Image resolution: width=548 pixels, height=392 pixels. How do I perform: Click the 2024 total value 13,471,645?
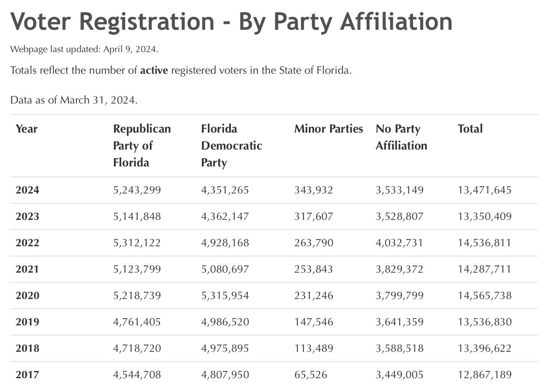pos(485,190)
